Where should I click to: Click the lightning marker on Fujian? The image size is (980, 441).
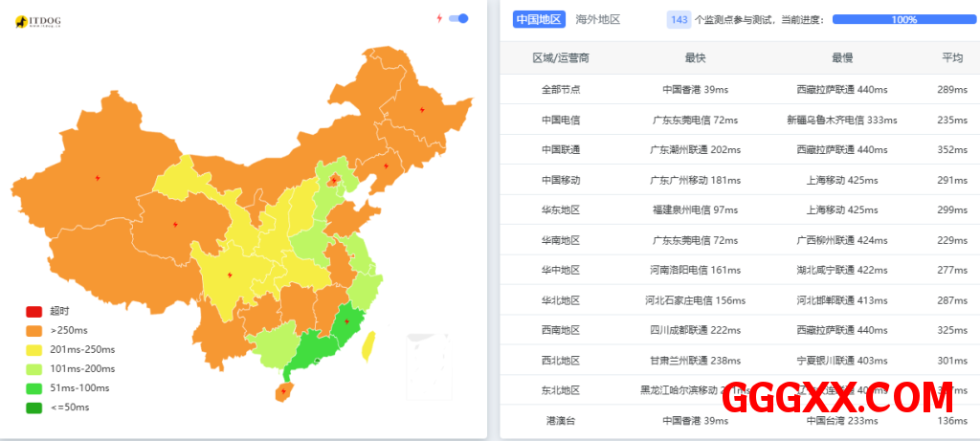pyautogui.click(x=346, y=321)
